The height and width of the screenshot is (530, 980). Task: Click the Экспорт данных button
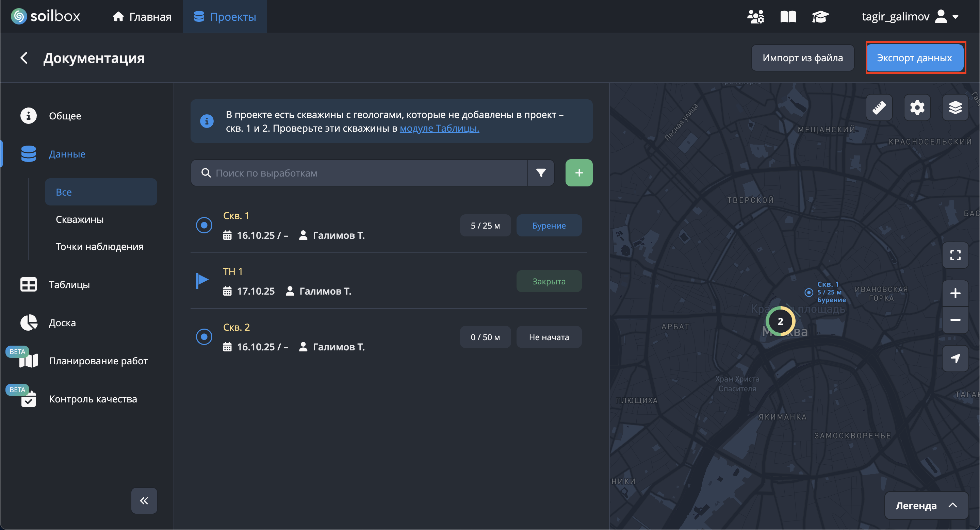click(x=914, y=58)
